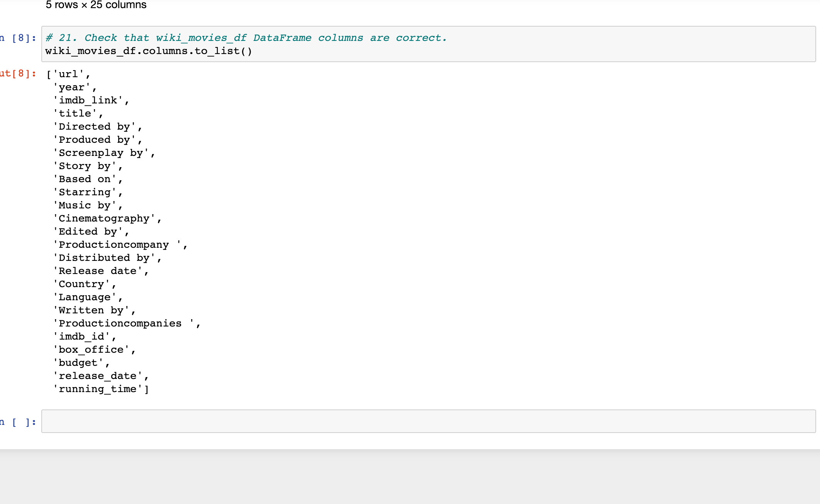Click the comment line starting with # 21
This screenshot has width=820, height=504.
point(246,37)
